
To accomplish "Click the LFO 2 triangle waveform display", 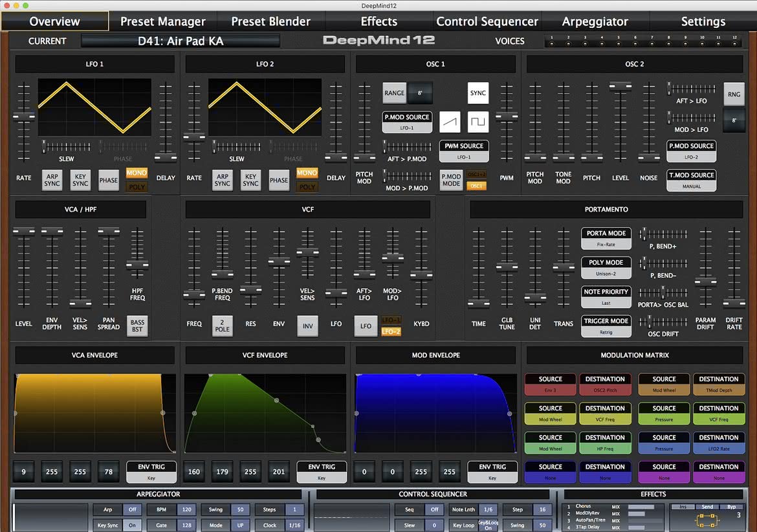I will pos(265,107).
